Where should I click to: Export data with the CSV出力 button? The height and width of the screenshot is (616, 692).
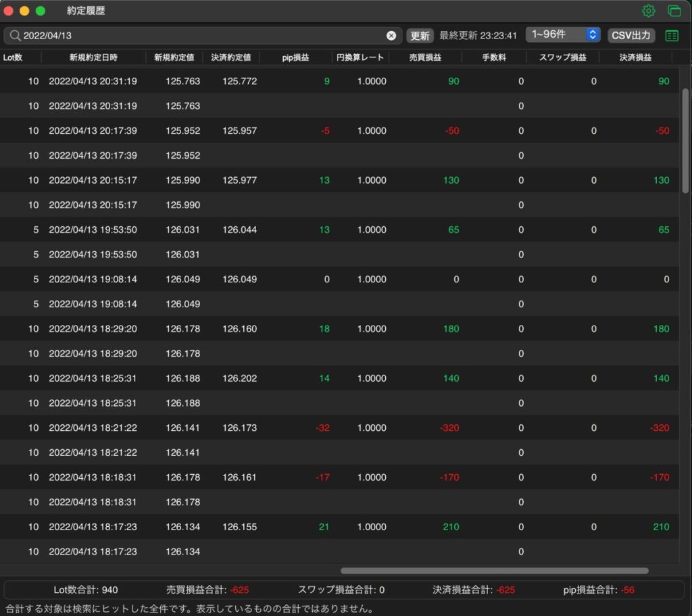pyautogui.click(x=631, y=35)
